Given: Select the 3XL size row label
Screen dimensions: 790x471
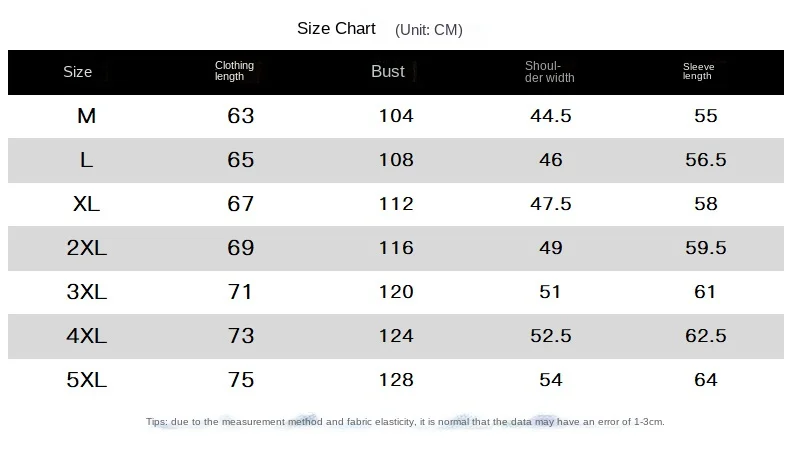Looking at the screenshot, I should click(87, 292).
